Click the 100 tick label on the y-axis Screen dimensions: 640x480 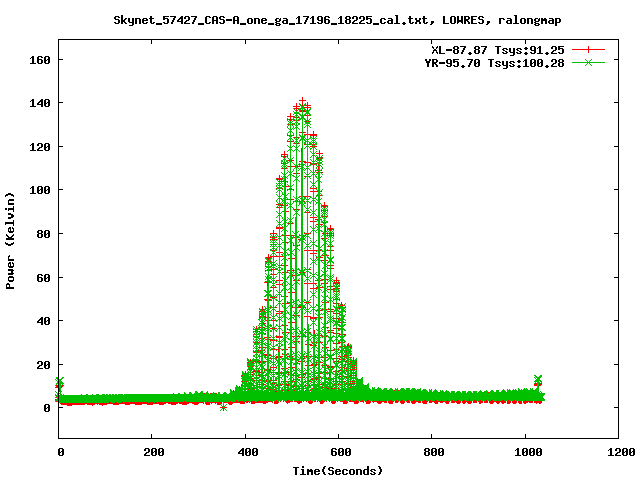click(x=40, y=190)
